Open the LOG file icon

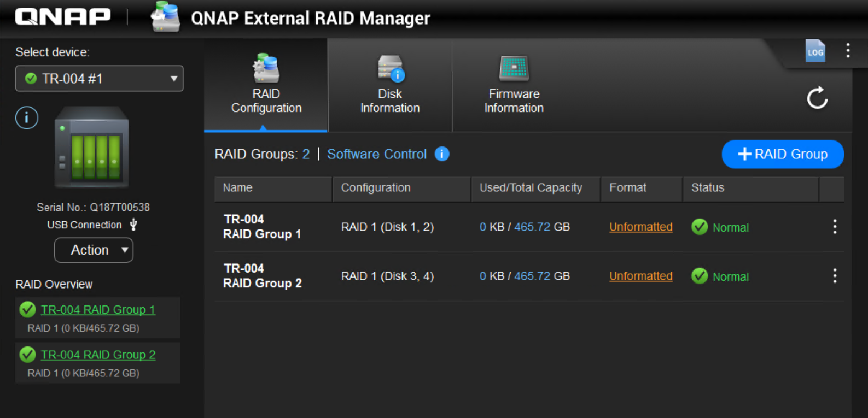[x=815, y=51]
